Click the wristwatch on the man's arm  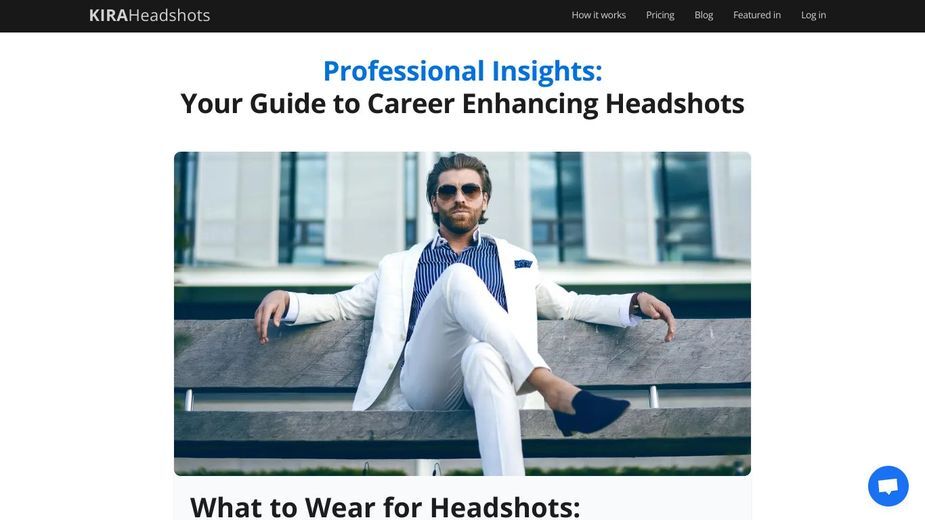(636, 304)
